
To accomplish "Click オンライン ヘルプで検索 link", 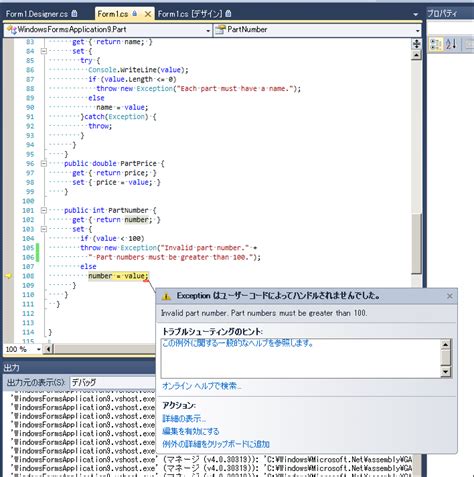I will [201, 386].
